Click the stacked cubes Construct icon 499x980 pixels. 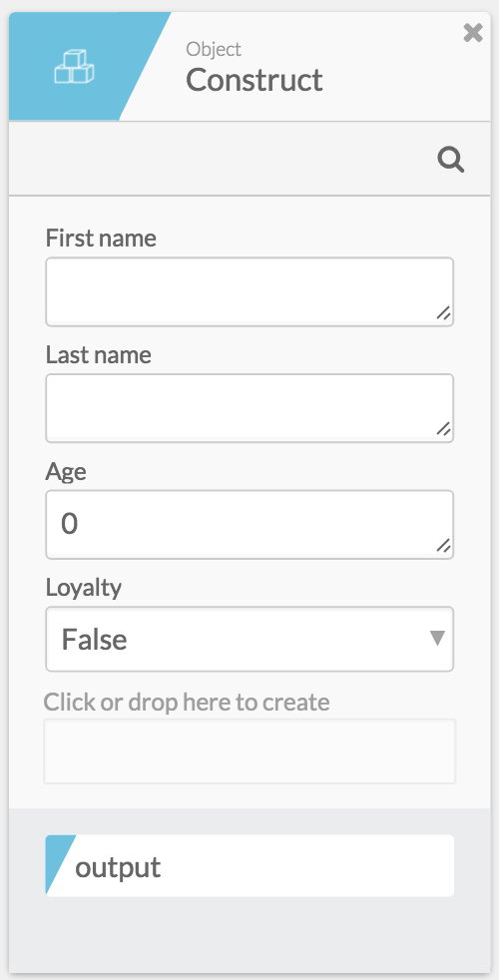click(x=74, y=66)
